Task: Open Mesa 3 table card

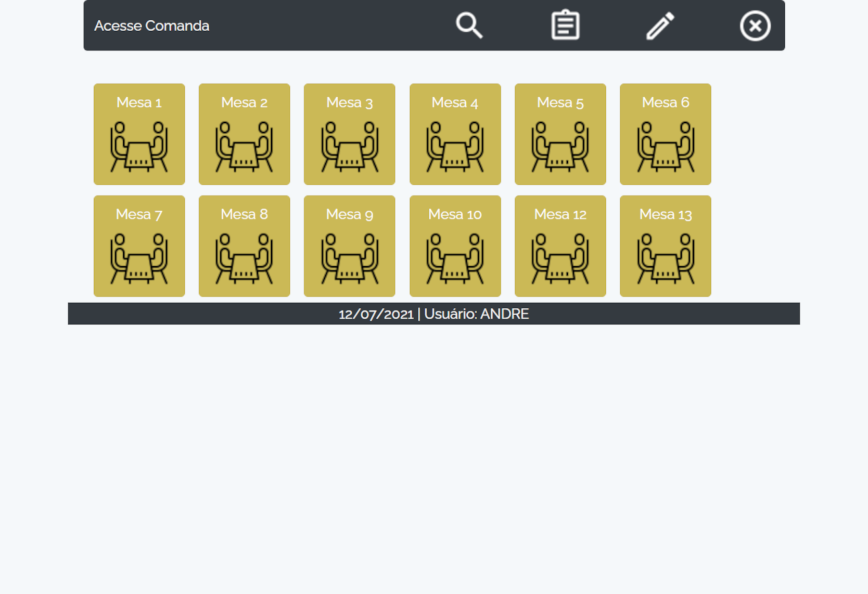Action: coord(349,134)
